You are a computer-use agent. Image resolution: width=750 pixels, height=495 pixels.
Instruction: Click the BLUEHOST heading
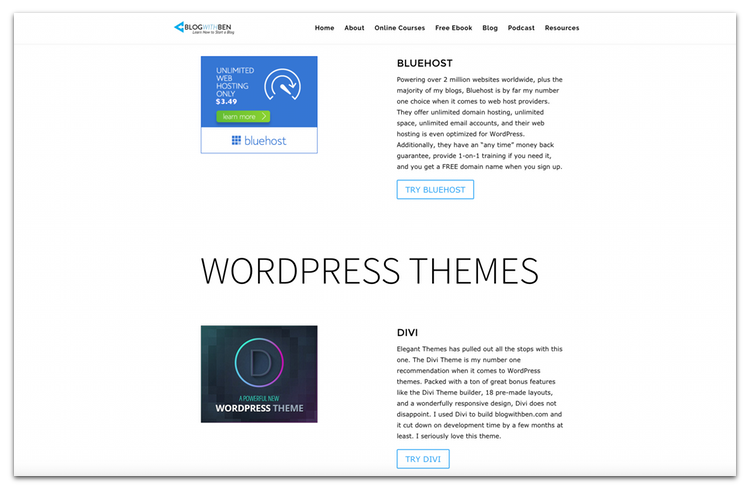(424, 63)
